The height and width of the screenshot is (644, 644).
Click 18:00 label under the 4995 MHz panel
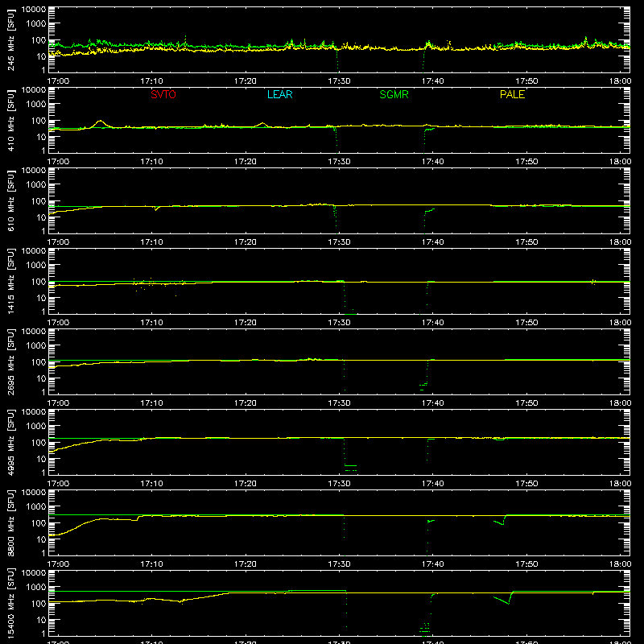pos(620,484)
